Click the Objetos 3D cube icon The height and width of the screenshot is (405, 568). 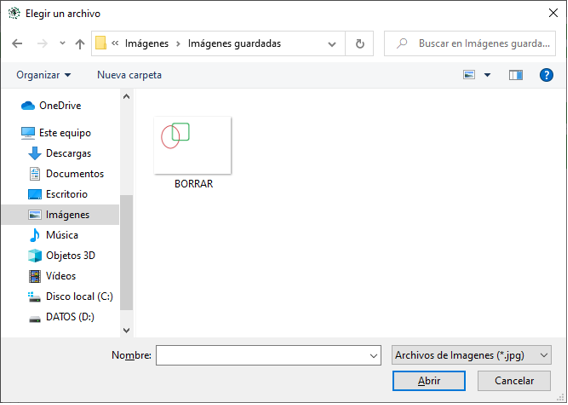tap(35, 256)
